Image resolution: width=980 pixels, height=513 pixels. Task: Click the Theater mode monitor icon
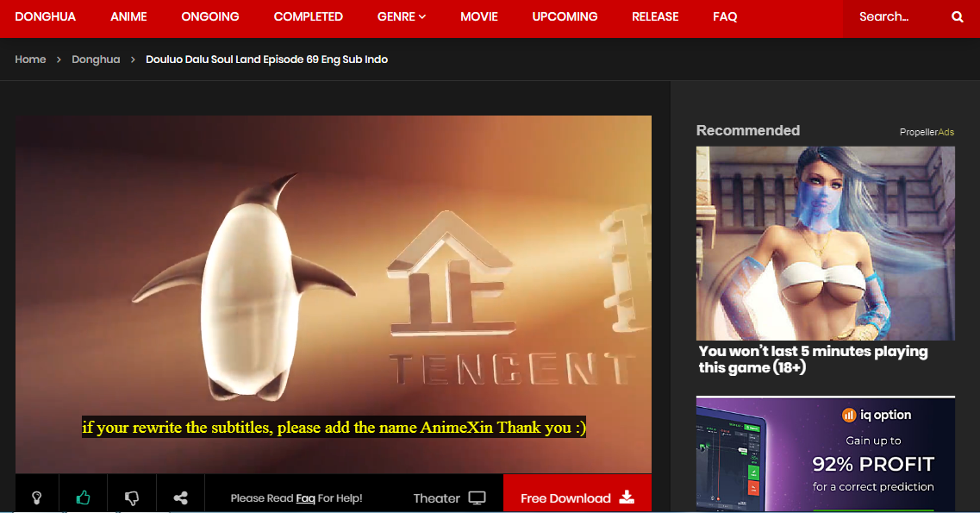(478, 498)
